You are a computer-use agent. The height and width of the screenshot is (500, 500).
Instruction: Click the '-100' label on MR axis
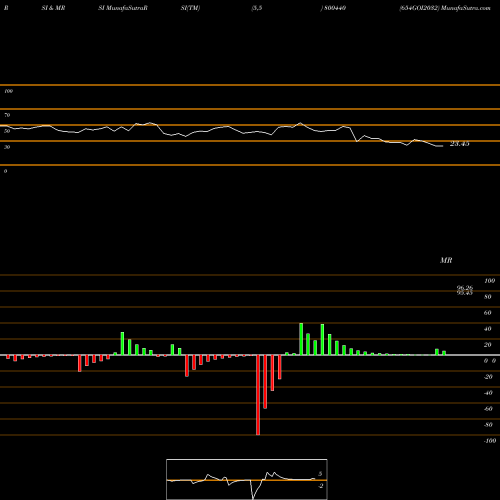490,441
